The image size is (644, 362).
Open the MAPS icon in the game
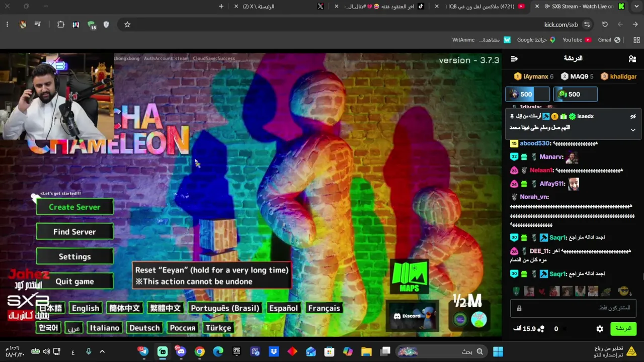click(409, 276)
